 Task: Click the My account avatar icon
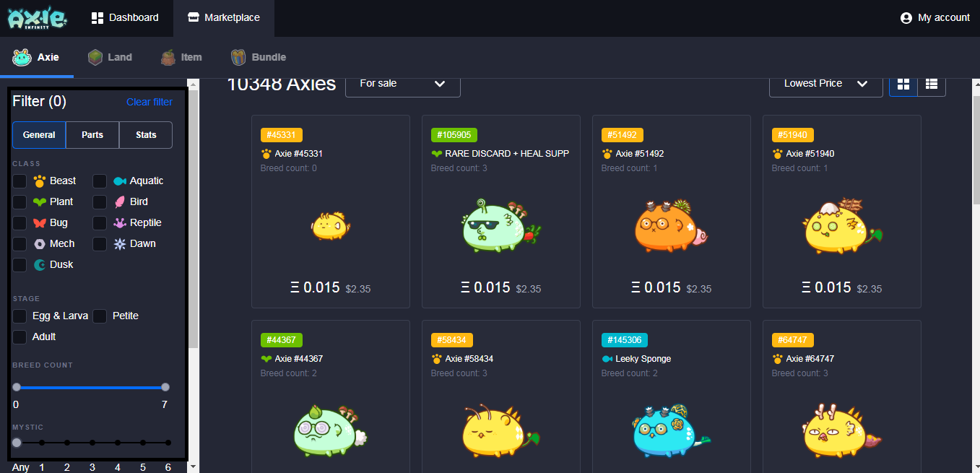point(906,18)
